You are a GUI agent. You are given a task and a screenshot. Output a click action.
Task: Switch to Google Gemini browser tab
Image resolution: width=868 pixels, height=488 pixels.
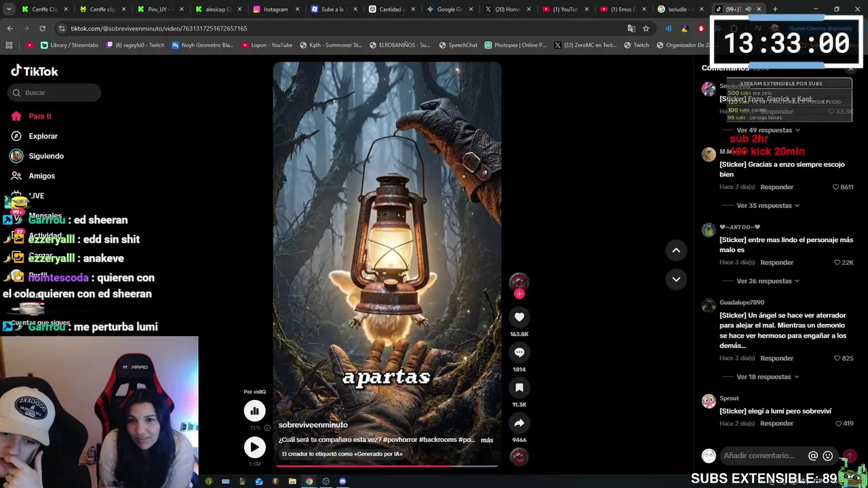click(450, 9)
